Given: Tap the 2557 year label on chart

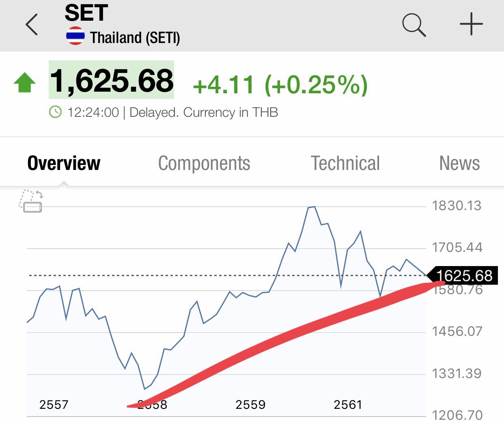Looking at the screenshot, I should click(x=54, y=404).
